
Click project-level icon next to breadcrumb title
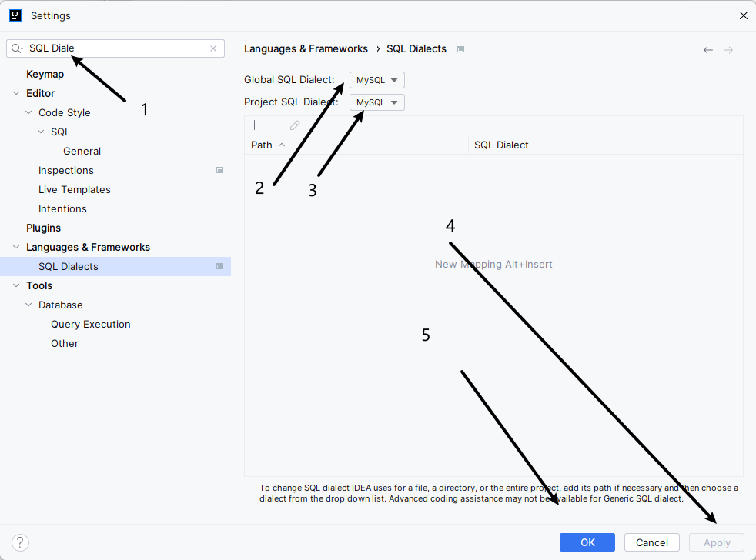point(460,49)
